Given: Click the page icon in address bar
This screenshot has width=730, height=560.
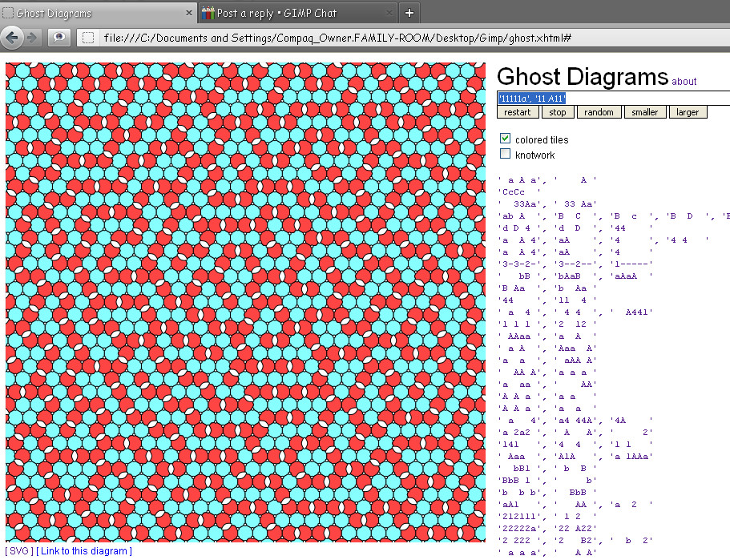Looking at the screenshot, I should pyautogui.click(x=88, y=38).
